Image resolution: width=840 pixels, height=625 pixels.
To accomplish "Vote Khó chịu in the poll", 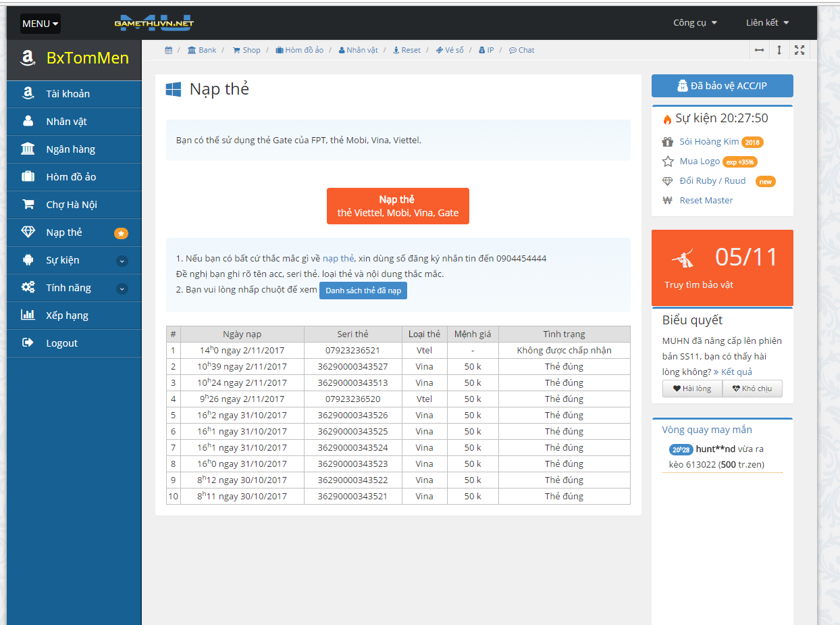I will click(752, 389).
